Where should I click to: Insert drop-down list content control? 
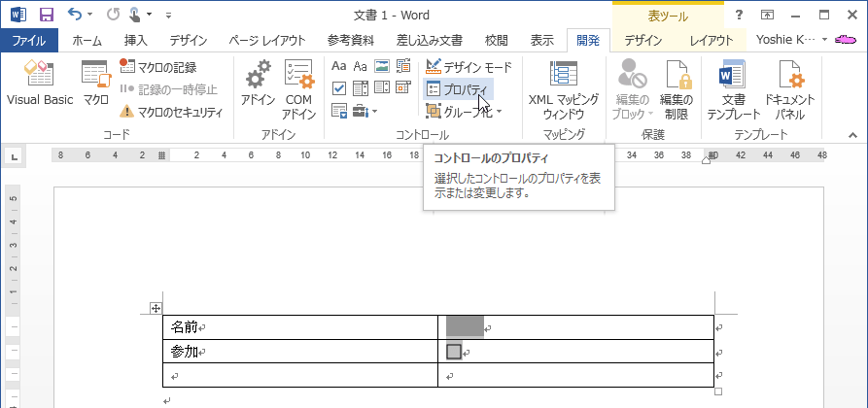[x=382, y=88]
